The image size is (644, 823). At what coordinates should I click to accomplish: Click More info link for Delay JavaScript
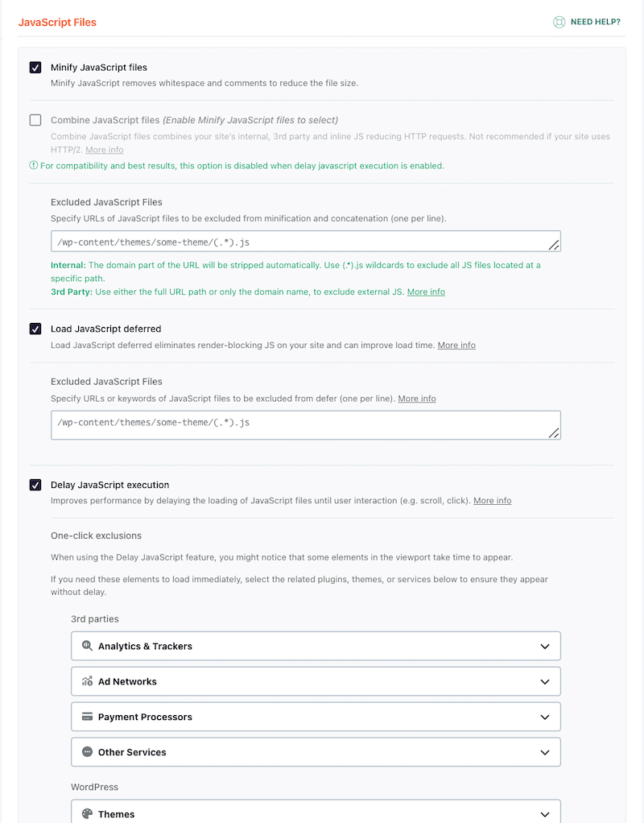pos(492,501)
